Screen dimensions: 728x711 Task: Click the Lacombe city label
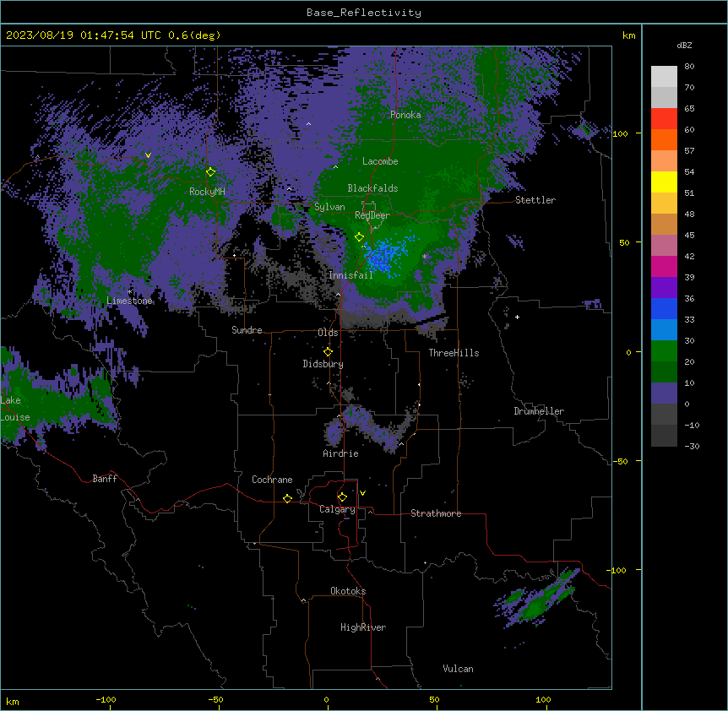[x=380, y=161]
